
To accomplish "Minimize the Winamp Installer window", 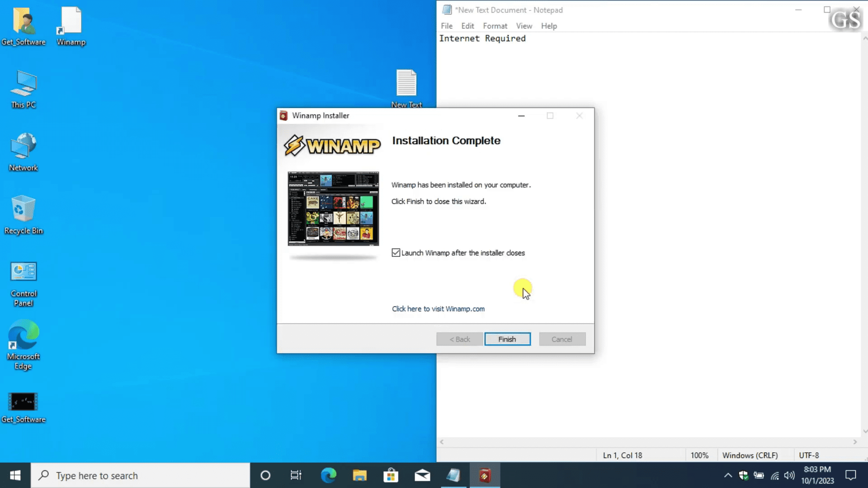I will (x=521, y=116).
